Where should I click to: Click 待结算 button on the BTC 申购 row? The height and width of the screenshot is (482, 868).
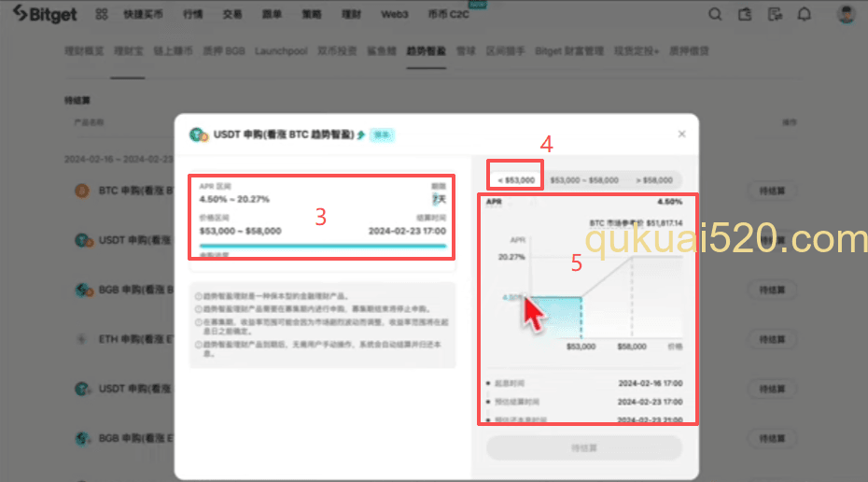(x=772, y=191)
